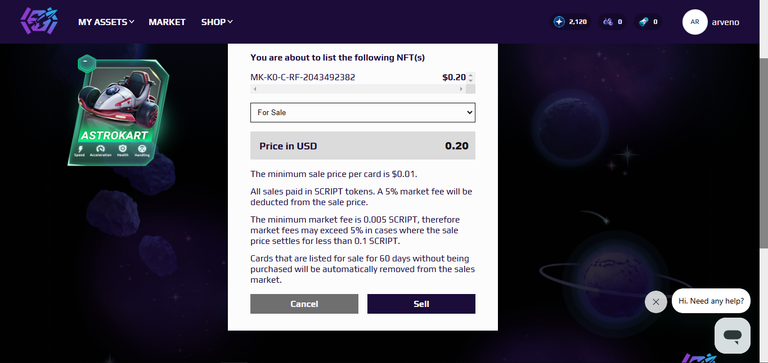The height and width of the screenshot is (363, 768).
Task: Dismiss the 'Hi. Need any help?' bubble
Action: [x=656, y=302]
